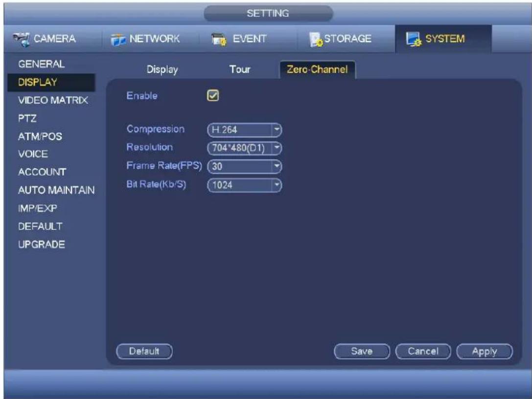
Task: Open ATM/POS in the sidebar
Action: click(40, 137)
